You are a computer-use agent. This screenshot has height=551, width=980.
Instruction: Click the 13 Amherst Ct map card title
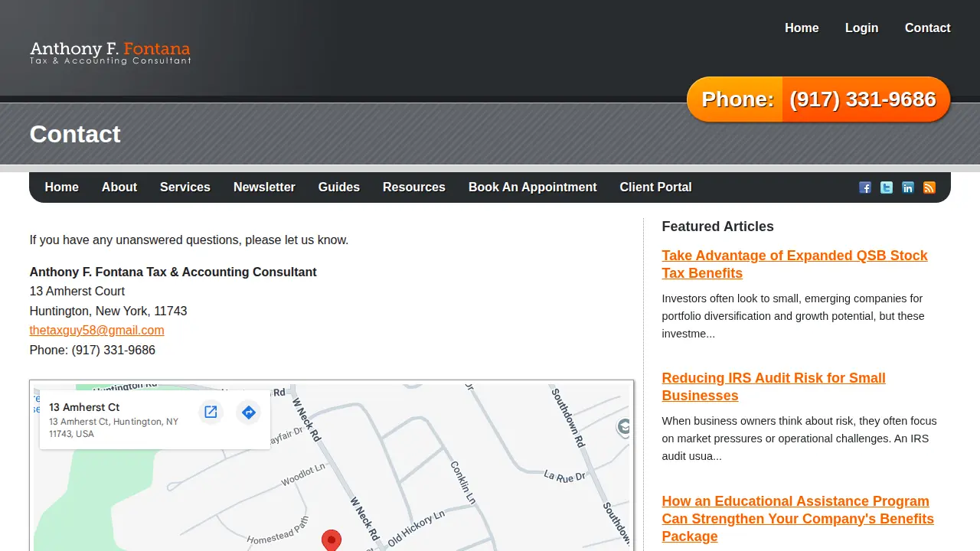(x=84, y=407)
